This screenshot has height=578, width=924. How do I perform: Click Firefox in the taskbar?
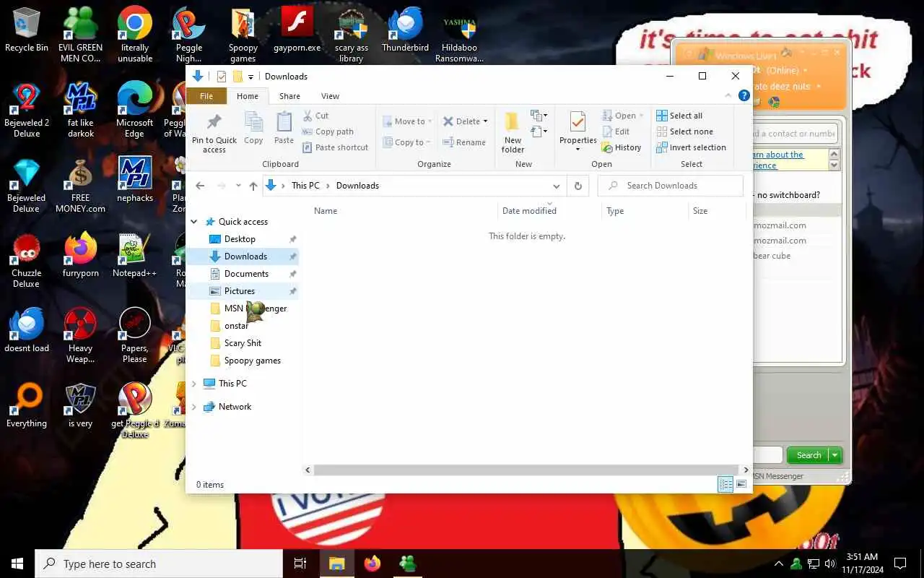tap(372, 564)
